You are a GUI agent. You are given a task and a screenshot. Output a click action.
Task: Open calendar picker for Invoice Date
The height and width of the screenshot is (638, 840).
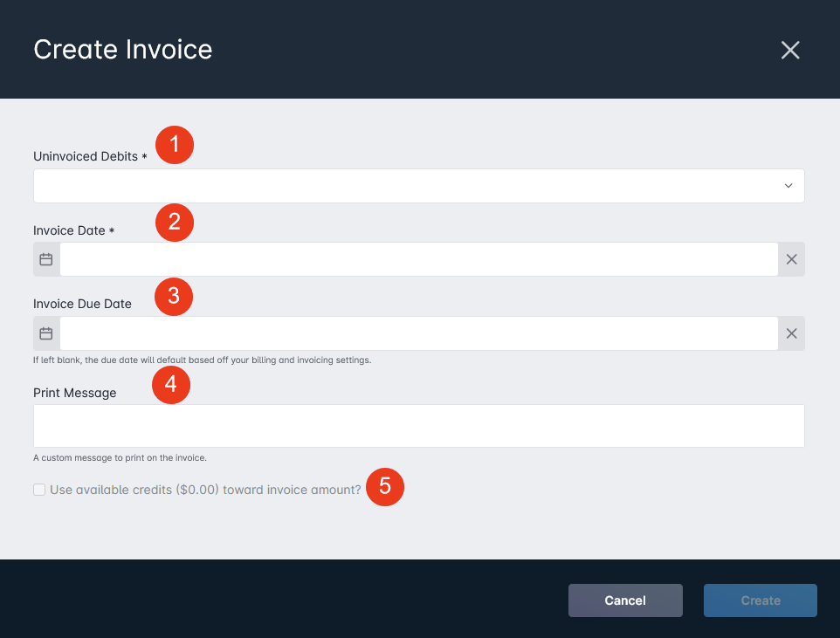pyautogui.click(x=46, y=259)
